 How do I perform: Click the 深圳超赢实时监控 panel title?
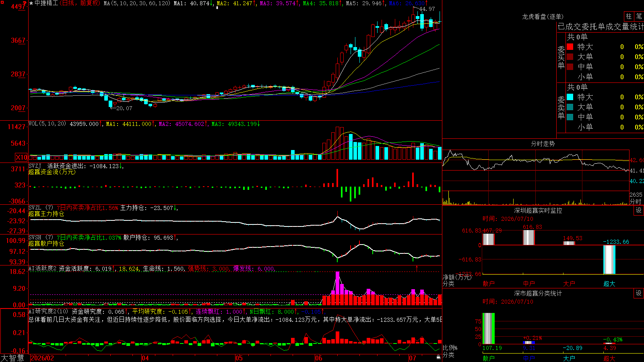coord(538,210)
